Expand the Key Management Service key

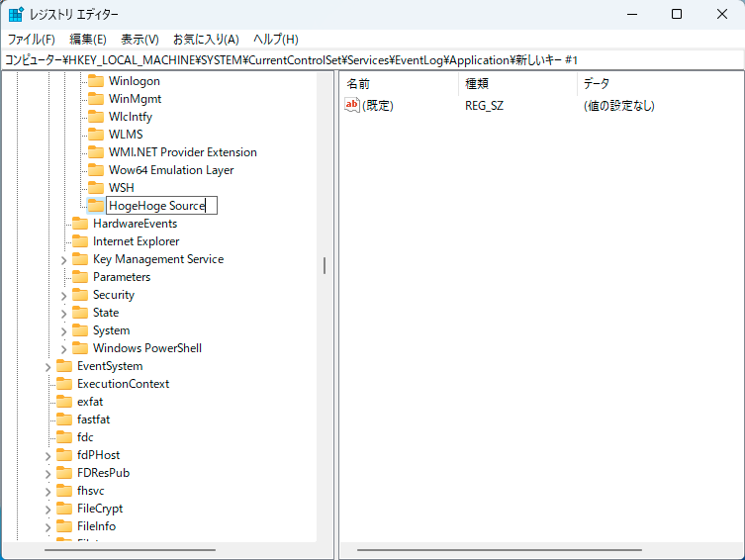[64, 259]
